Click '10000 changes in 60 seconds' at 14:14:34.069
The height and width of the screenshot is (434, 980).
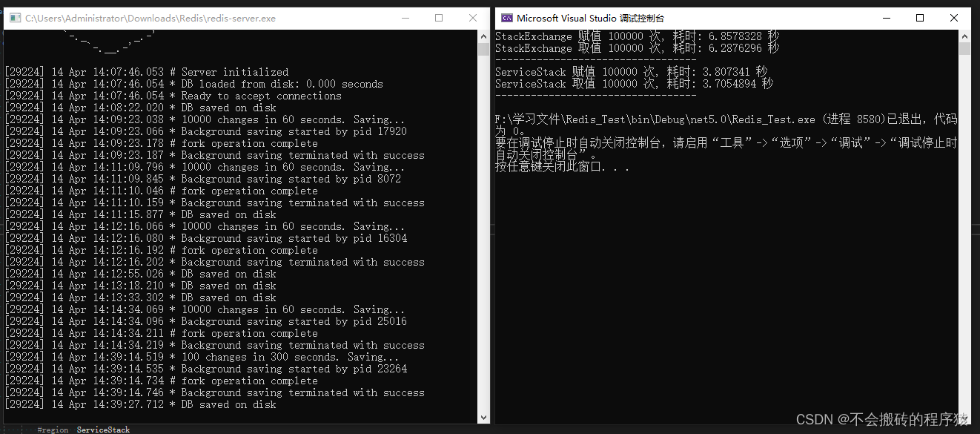tap(205, 309)
